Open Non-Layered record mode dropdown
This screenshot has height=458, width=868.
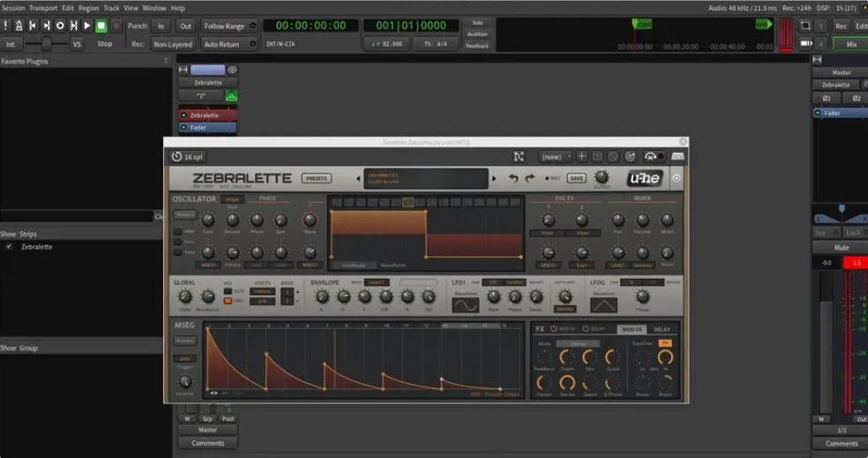click(173, 44)
